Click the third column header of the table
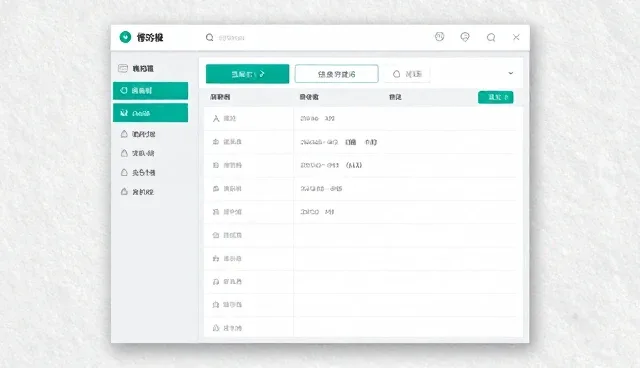The height and width of the screenshot is (368, 640). click(395, 97)
